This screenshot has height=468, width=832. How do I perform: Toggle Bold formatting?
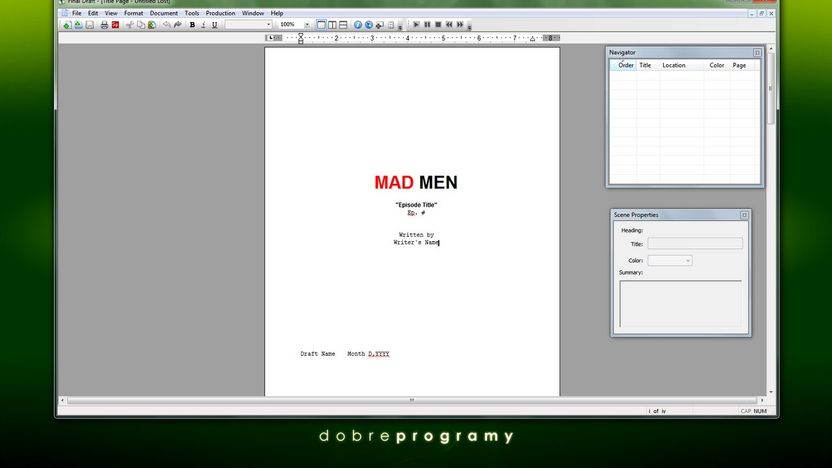pos(192,25)
